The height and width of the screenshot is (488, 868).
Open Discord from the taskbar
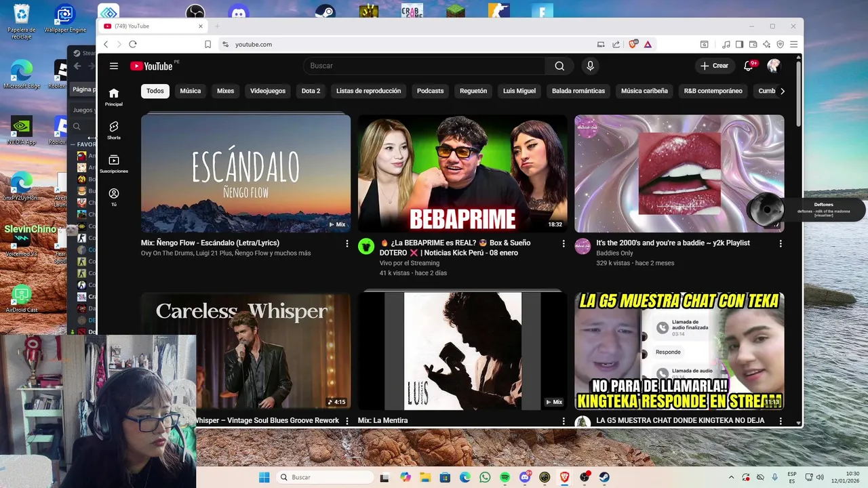pos(525,477)
